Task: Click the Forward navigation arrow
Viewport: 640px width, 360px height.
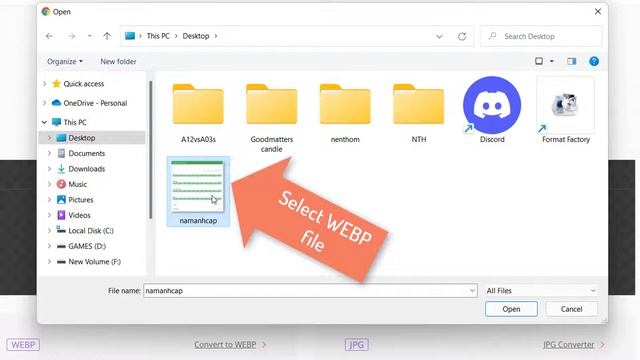Action: tap(71, 36)
